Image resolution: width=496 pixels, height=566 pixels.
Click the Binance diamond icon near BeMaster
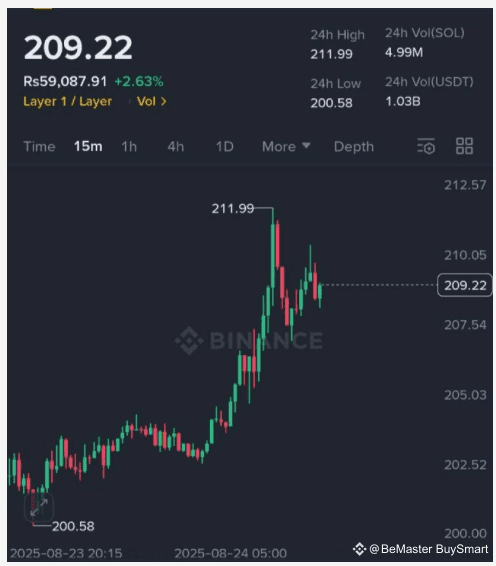(x=359, y=549)
